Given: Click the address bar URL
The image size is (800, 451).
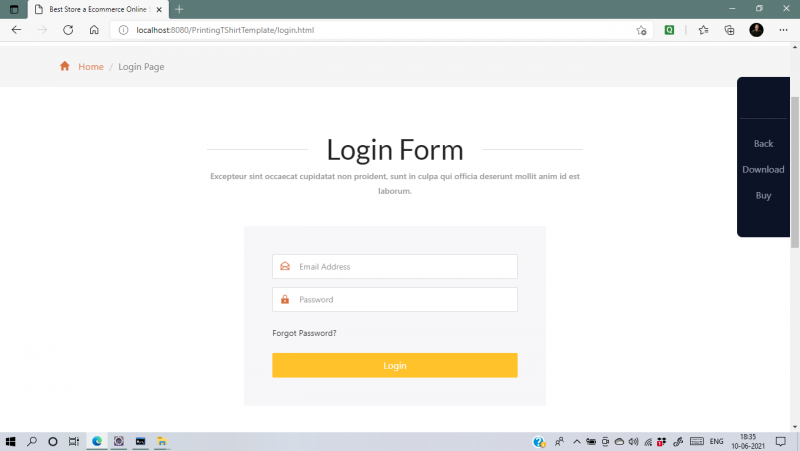Looking at the screenshot, I should click(x=225, y=30).
